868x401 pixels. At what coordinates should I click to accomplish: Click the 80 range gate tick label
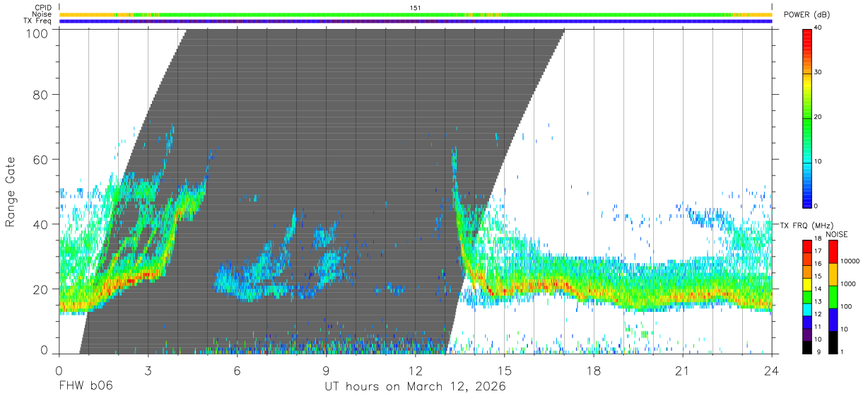(x=42, y=95)
